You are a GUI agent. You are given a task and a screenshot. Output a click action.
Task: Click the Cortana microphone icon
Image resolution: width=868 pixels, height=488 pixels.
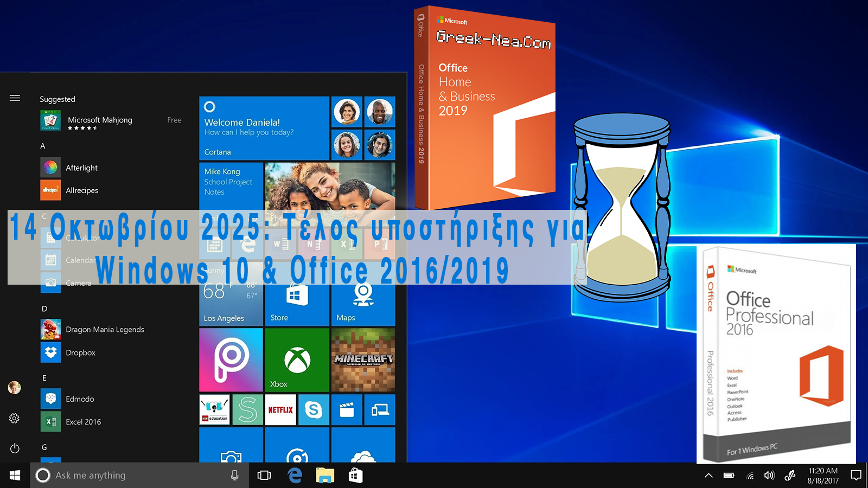point(234,475)
